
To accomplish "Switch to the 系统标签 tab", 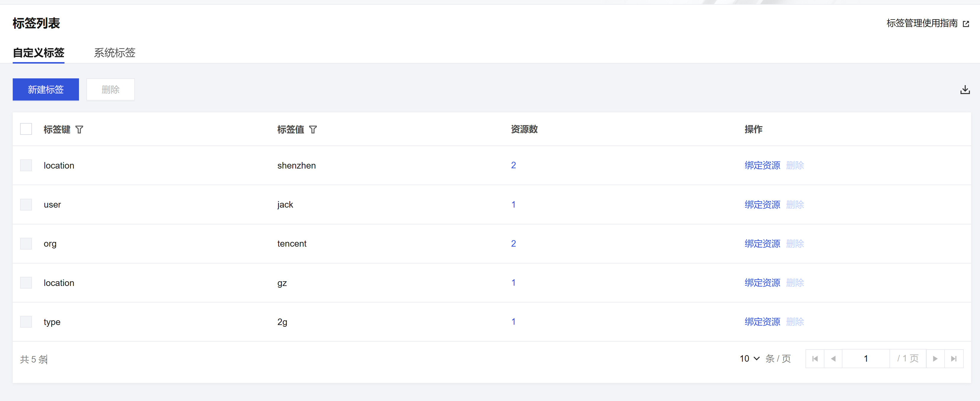I will click(114, 53).
